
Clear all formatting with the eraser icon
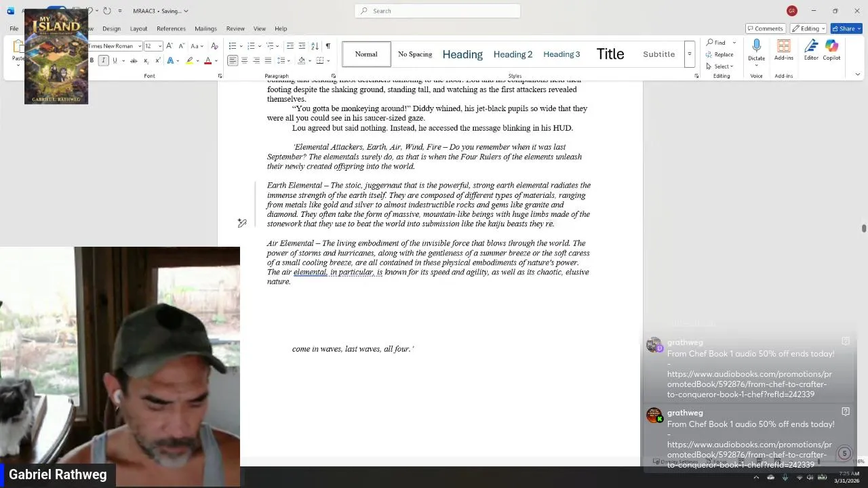click(215, 46)
